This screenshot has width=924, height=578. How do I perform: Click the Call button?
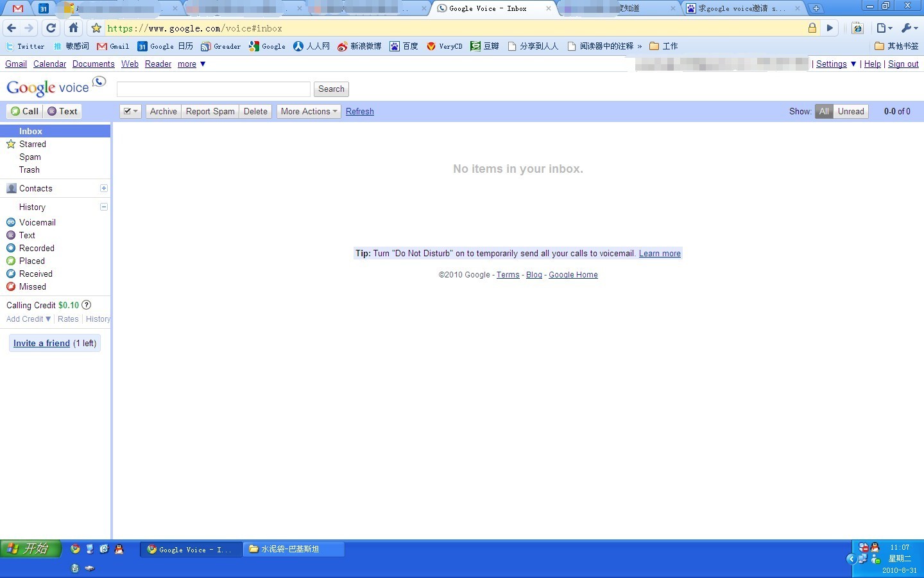pos(24,111)
